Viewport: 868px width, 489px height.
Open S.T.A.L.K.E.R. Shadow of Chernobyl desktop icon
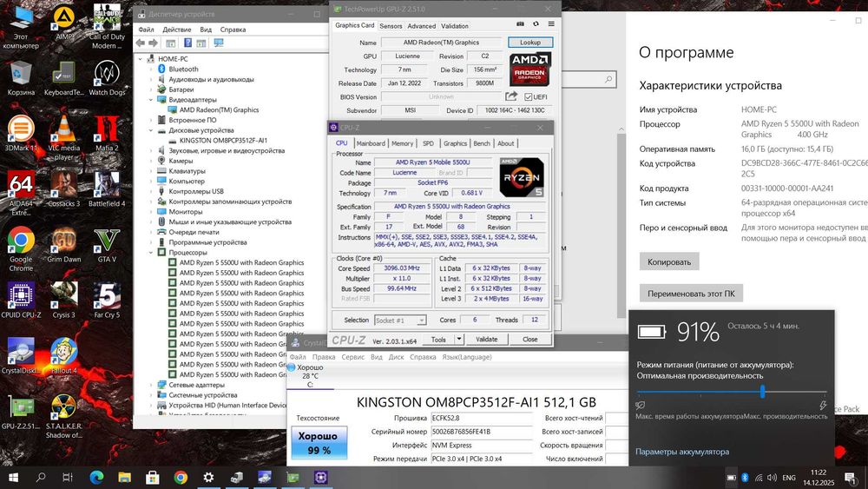[64, 416]
